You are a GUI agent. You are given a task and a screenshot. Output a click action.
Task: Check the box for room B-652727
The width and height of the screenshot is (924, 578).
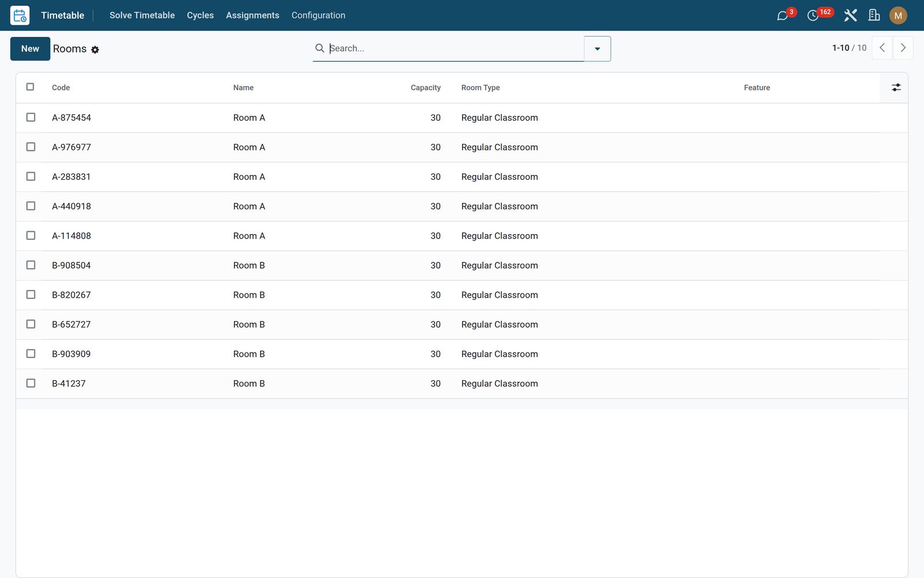pos(31,324)
